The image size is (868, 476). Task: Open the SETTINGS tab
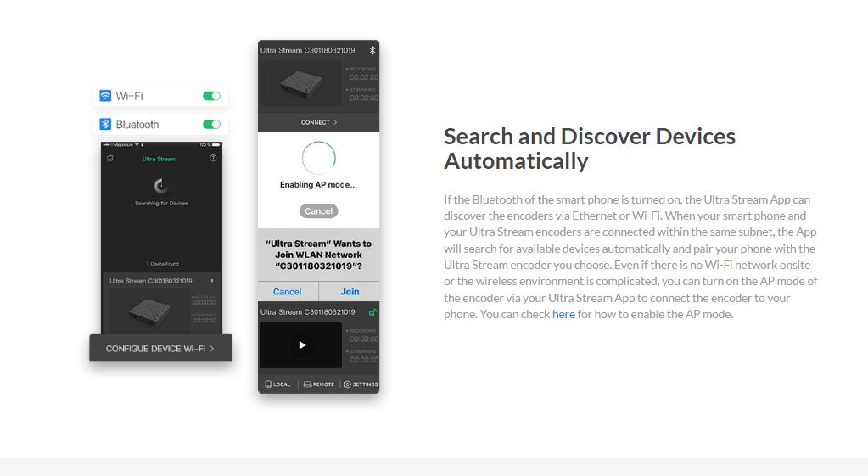click(x=361, y=384)
